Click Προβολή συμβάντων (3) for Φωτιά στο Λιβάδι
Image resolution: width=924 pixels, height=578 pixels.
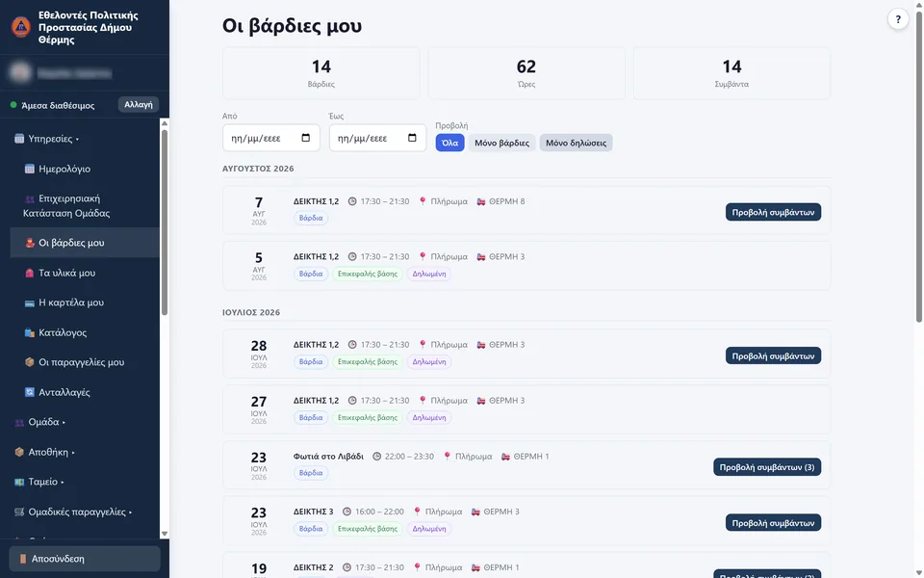767,467
